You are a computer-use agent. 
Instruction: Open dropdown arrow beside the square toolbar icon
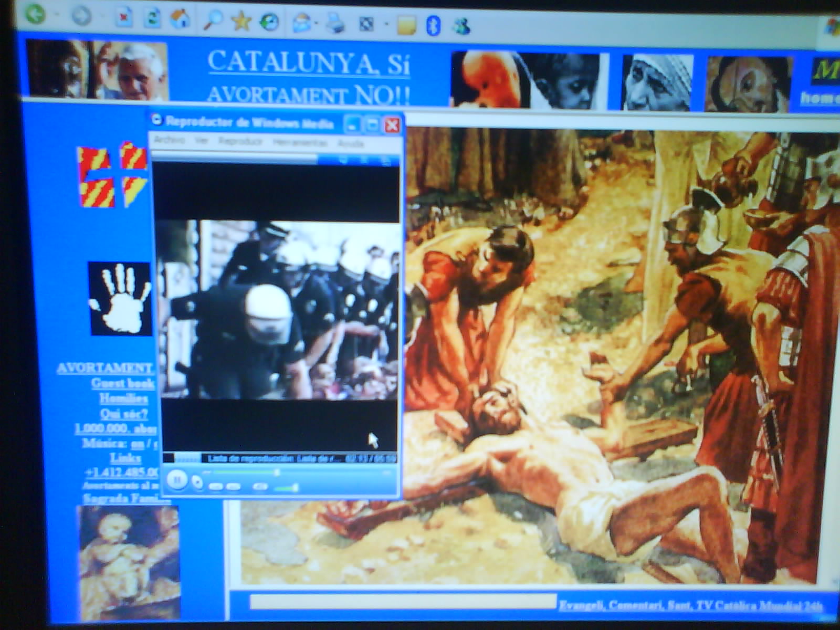386,25
